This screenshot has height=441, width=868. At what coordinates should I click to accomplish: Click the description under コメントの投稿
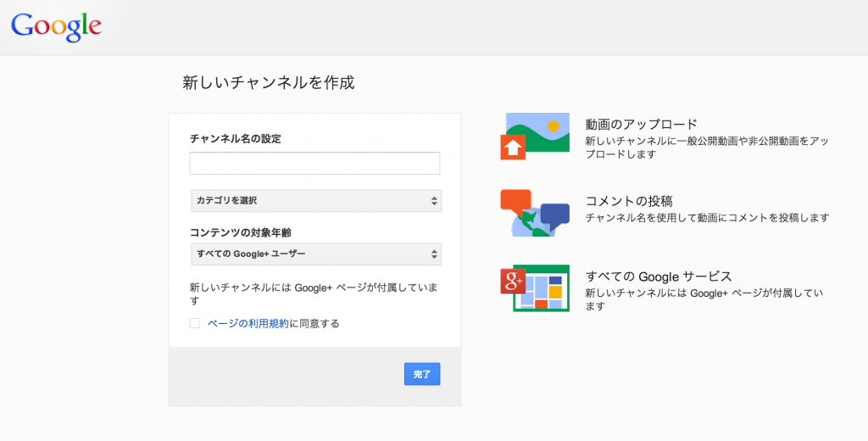click(708, 218)
